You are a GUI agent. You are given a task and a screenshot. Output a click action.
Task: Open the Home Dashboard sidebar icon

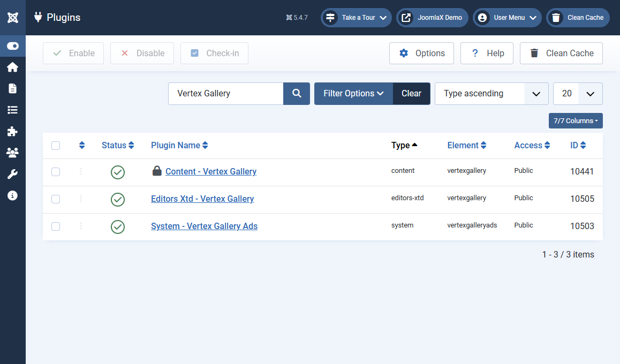(13, 67)
